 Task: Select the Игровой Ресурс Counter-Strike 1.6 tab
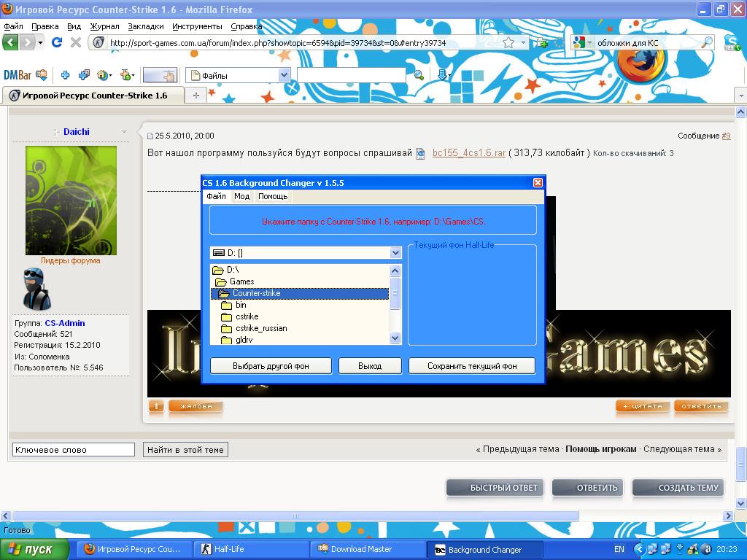[93, 96]
